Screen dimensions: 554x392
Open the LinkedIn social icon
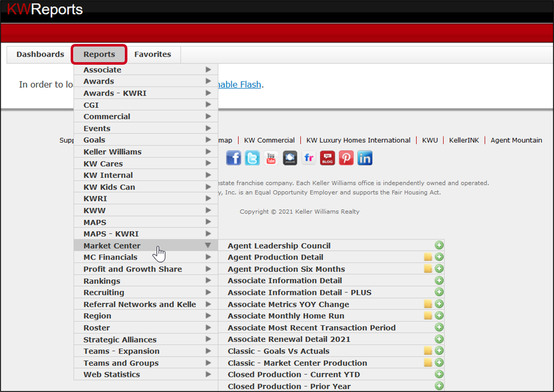[365, 158]
